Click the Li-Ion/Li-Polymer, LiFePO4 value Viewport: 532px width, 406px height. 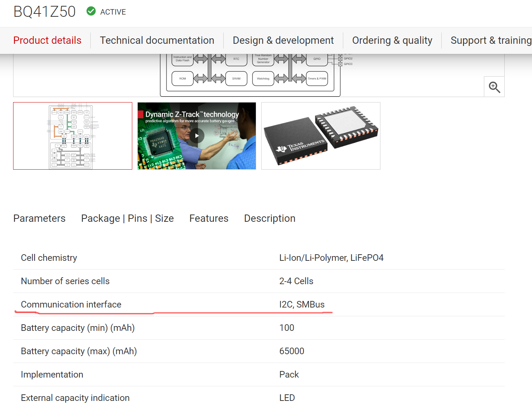(x=331, y=258)
